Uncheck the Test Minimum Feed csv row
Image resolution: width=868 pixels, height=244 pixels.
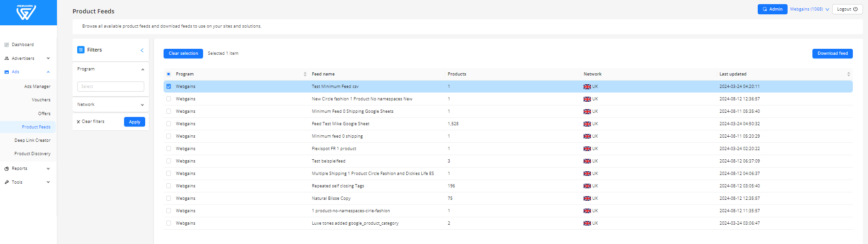pos(169,87)
